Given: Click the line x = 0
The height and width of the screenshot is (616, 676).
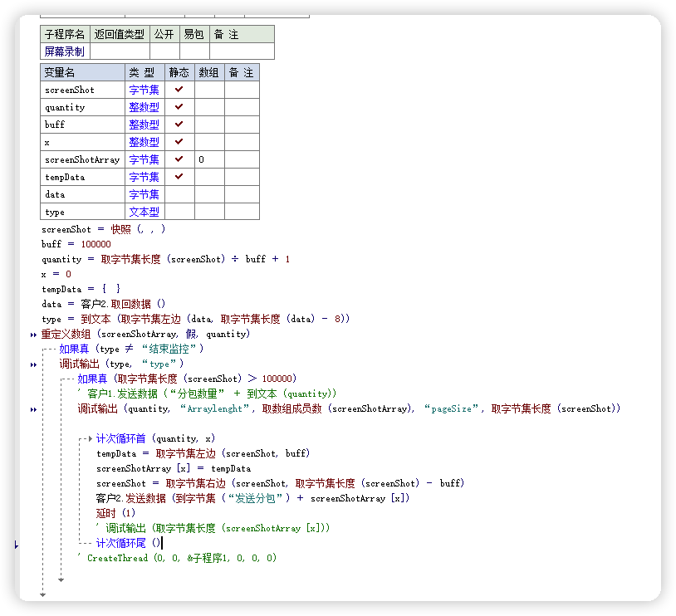Looking at the screenshot, I should coord(56,274).
